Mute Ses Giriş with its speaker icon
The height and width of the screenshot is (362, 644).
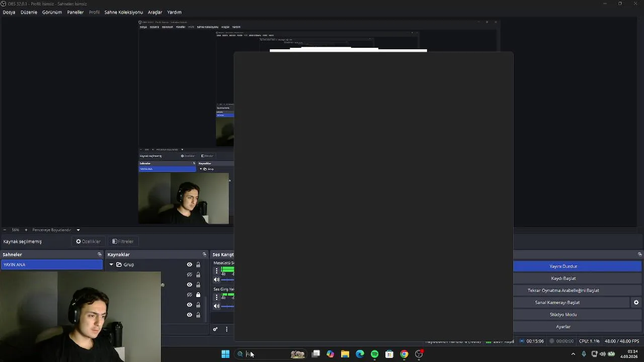(217, 306)
